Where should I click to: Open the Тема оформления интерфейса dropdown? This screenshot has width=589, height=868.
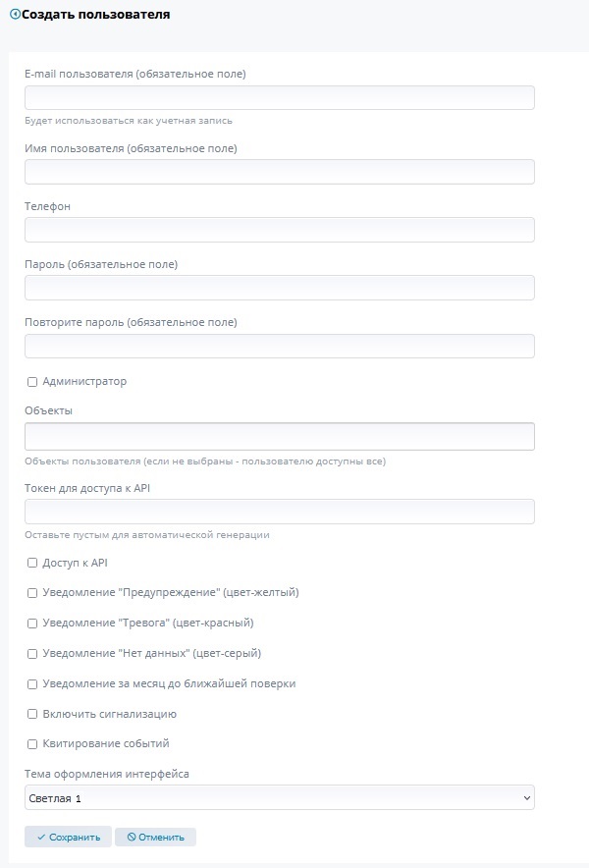[279, 798]
